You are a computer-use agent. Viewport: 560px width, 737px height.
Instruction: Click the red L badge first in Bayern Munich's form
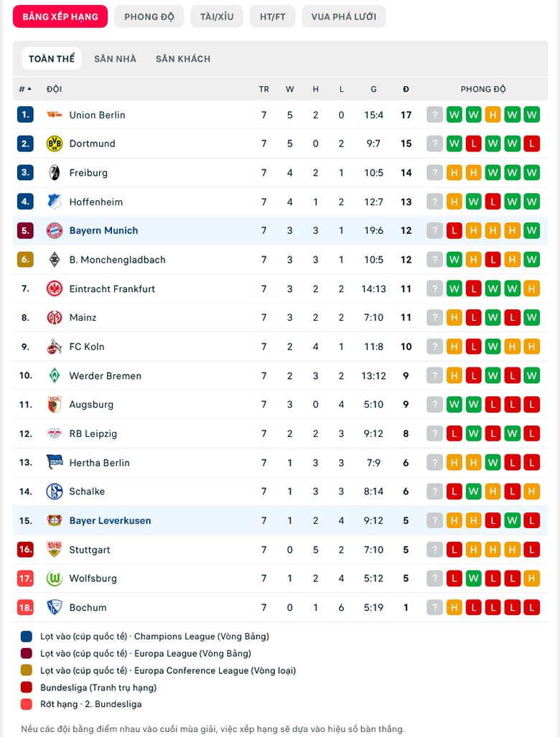(454, 231)
